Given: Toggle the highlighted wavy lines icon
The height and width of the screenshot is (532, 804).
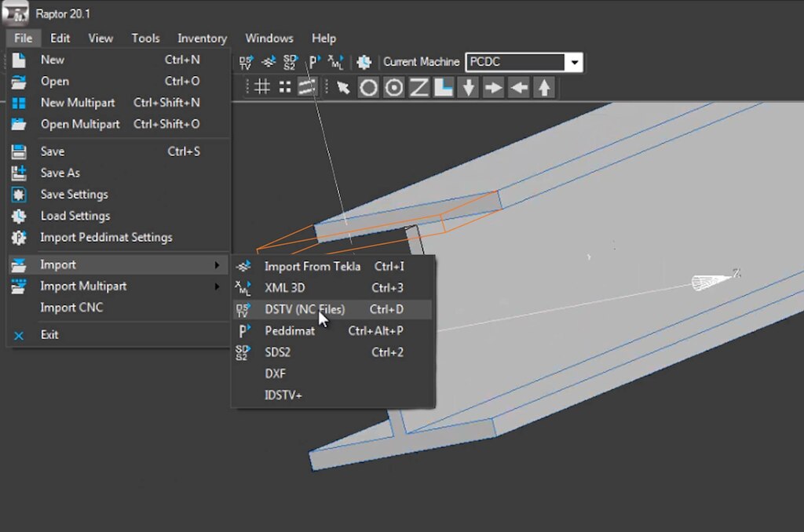Looking at the screenshot, I should [x=307, y=87].
